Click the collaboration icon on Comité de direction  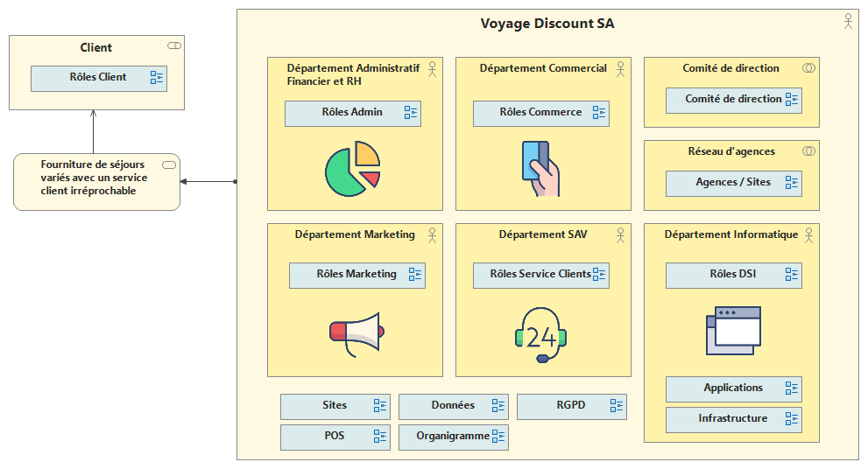(808, 68)
